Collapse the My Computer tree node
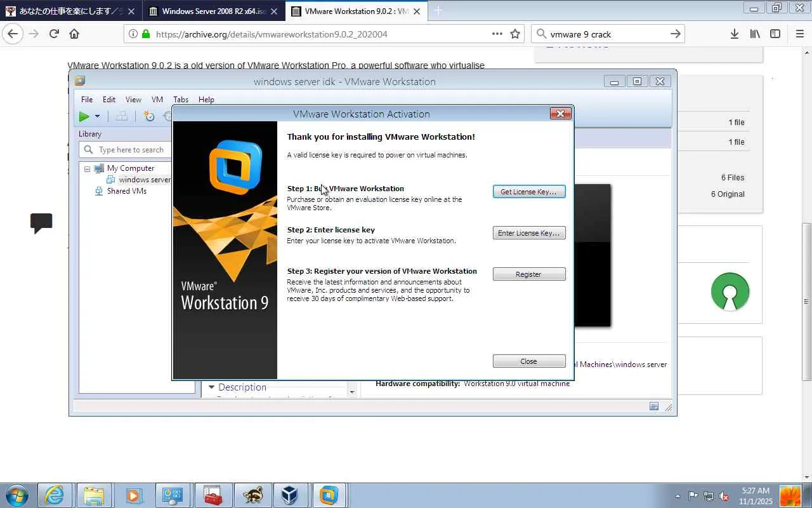 tap(87, 169)
